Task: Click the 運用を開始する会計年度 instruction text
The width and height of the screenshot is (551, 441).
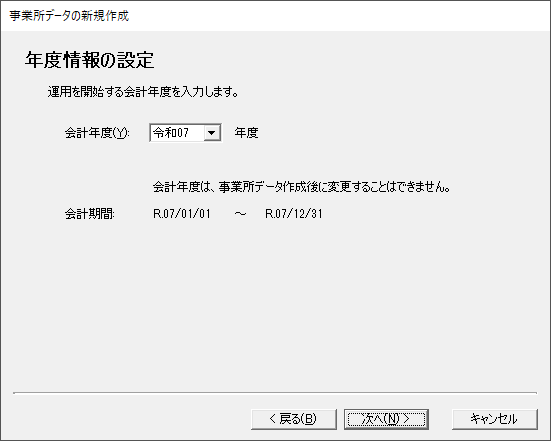Action: pyautogui.click(x=143, y=92)
